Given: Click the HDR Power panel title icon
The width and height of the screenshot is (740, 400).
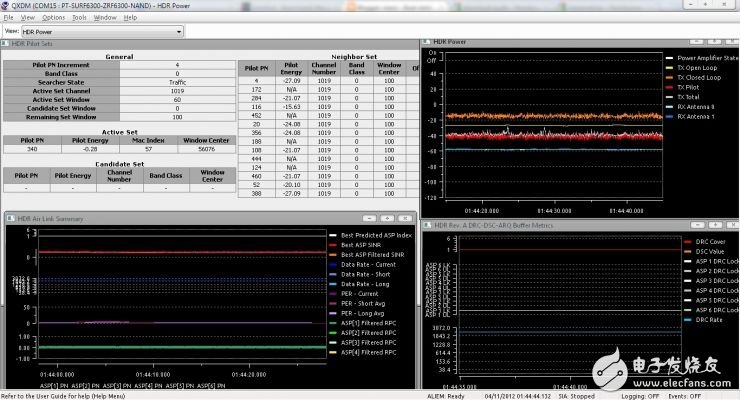Looking at the screenshot, I should point(428,42).
